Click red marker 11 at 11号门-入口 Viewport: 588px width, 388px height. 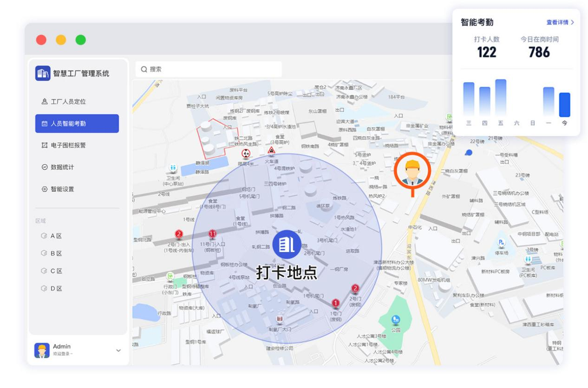(x=213, y=234)
